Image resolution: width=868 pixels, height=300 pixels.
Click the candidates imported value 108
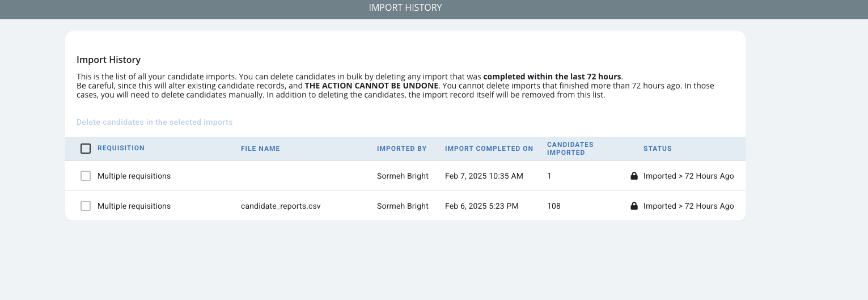554,206
